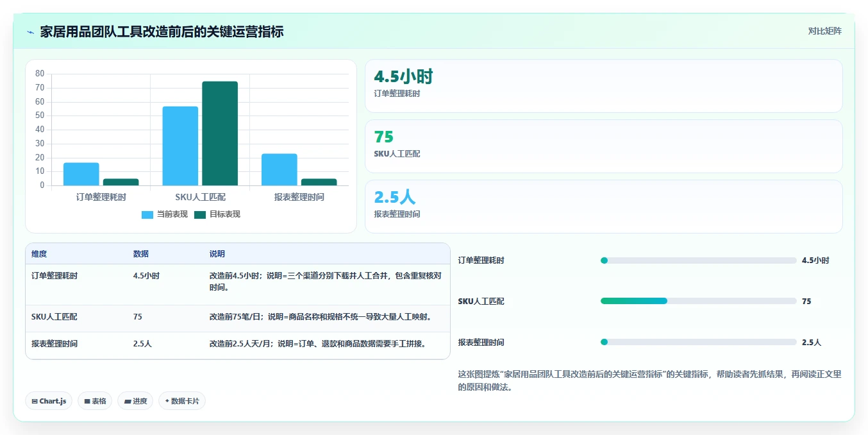Click the 订单整理耗时 chart axis label

pyautogui.click(x=101, y=198)
